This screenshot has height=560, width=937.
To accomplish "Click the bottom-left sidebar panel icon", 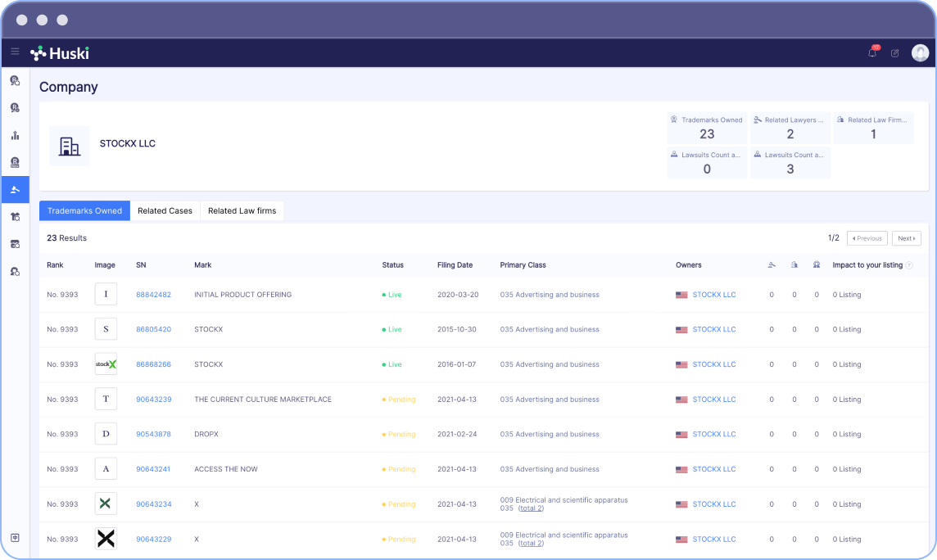I will pos(15,538).
